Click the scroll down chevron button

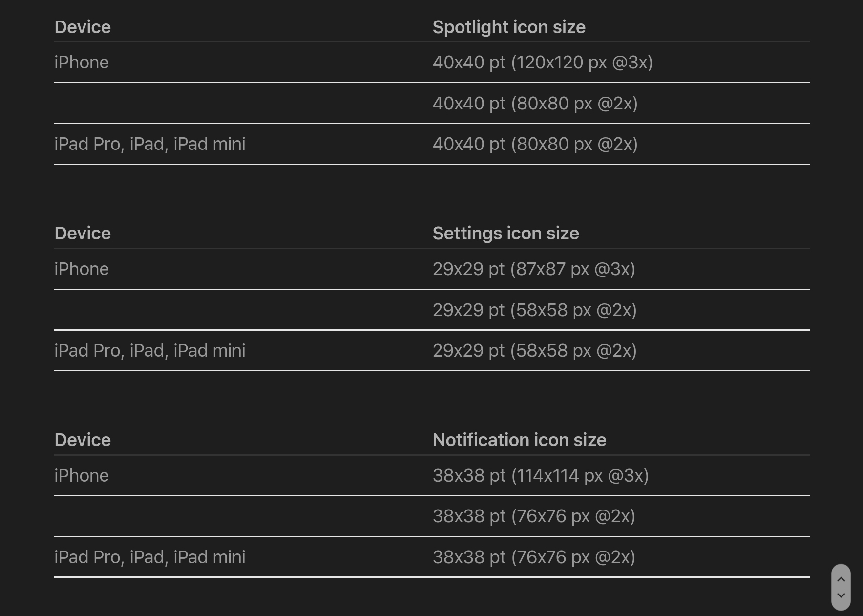point(841,595)
